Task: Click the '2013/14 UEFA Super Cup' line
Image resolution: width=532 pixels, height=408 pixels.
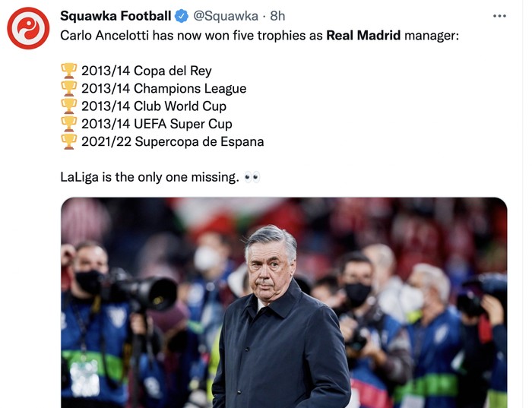Action: (157, 123)
